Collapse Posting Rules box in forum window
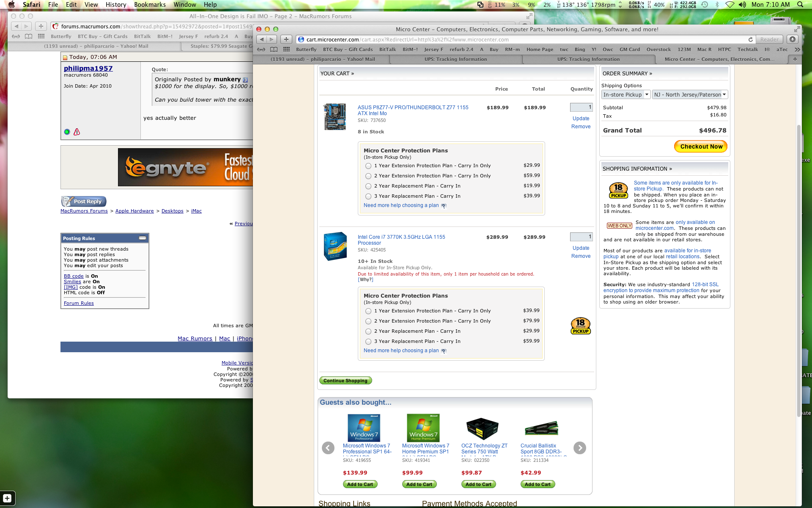 click(x=143, y=238)
